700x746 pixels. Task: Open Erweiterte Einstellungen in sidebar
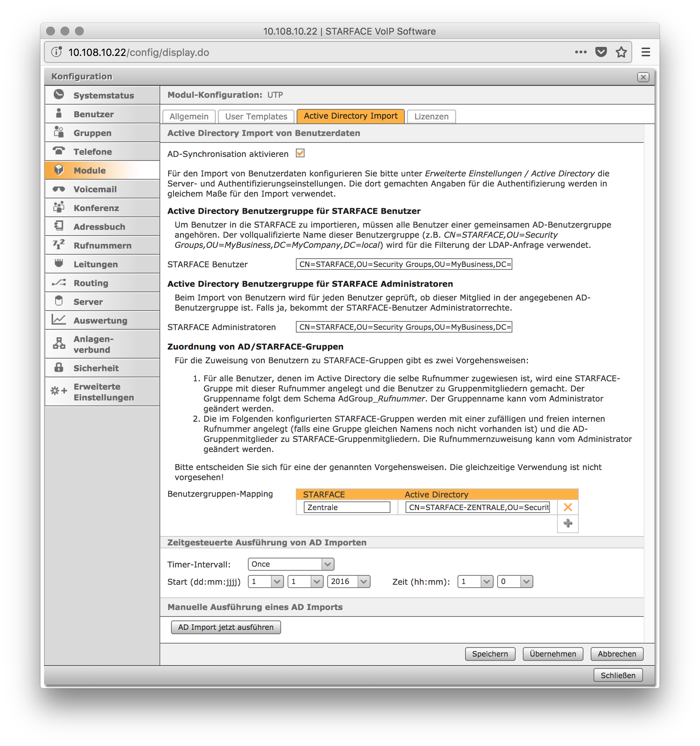[102, 392]
